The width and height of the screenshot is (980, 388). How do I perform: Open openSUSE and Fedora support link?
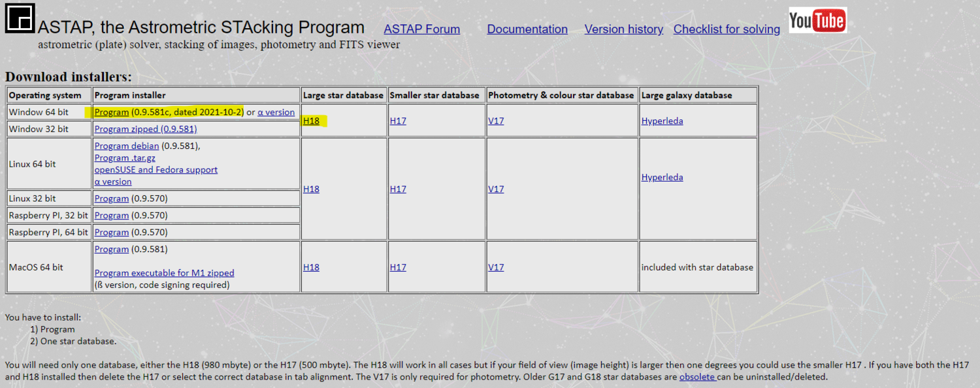(x=156, y=170)
